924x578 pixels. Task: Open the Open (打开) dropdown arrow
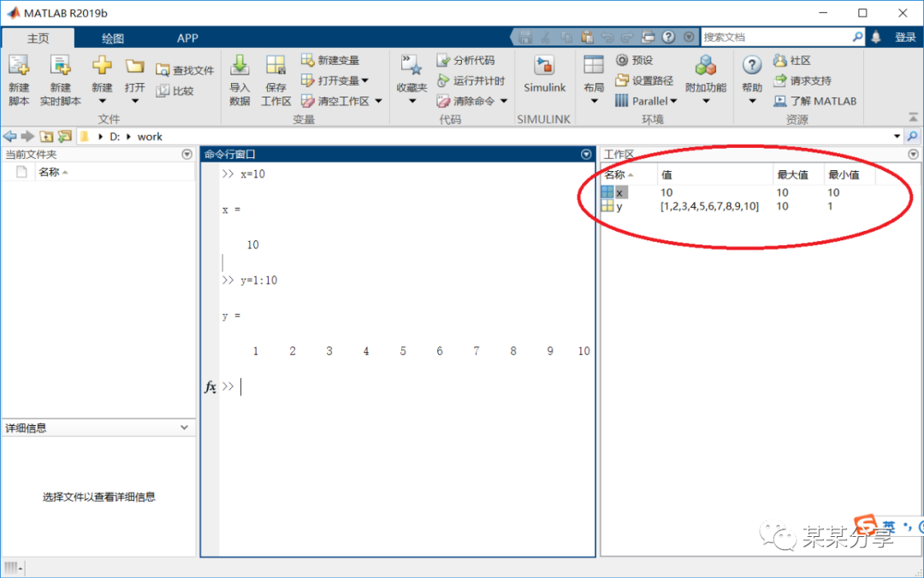[135, 102]
